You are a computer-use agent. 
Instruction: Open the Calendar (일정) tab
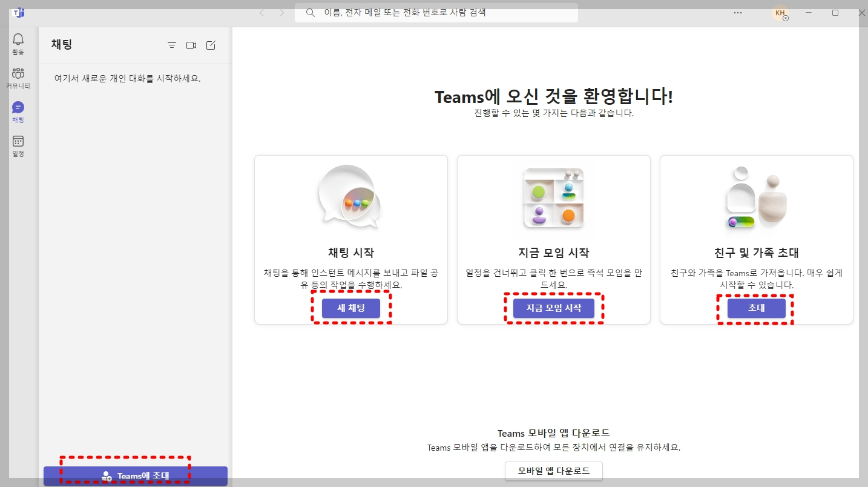pyautogui.click(x=18, y=146)
